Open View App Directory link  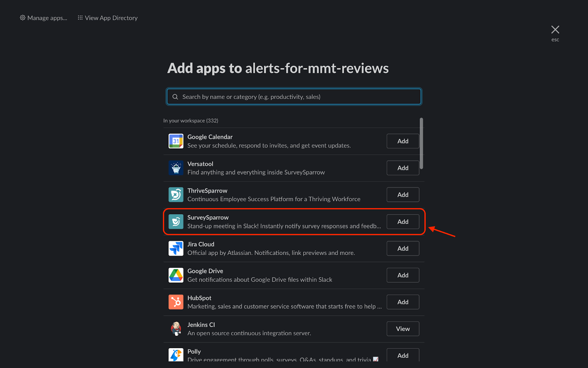click(x=108, y=18)
